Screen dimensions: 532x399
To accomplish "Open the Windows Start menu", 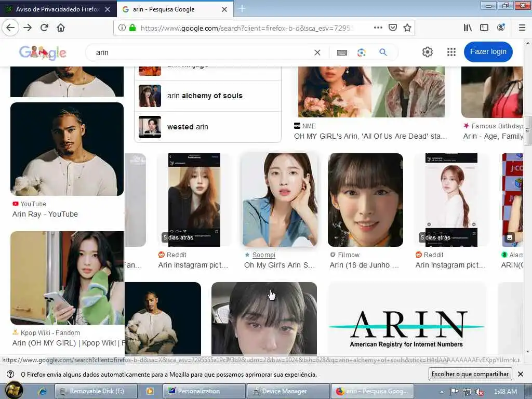I will point(14,390).
